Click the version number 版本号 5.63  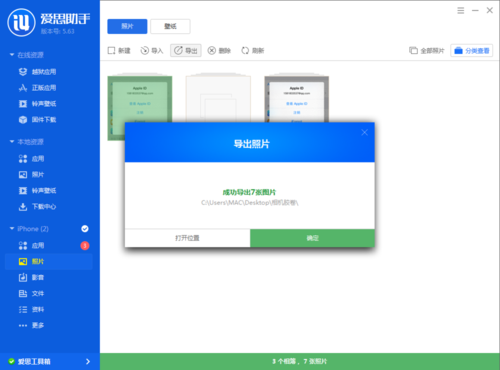coord(57,31)
